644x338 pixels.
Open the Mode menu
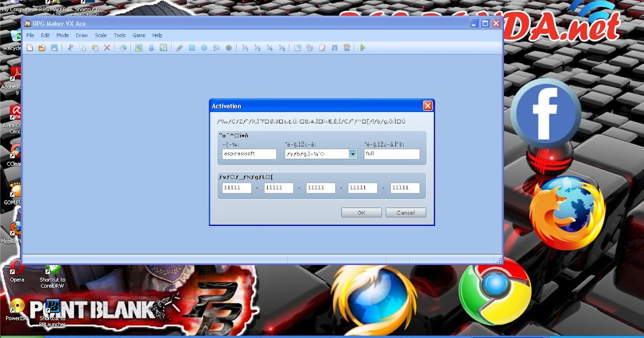pyautogui.click(x=63, y=35)
